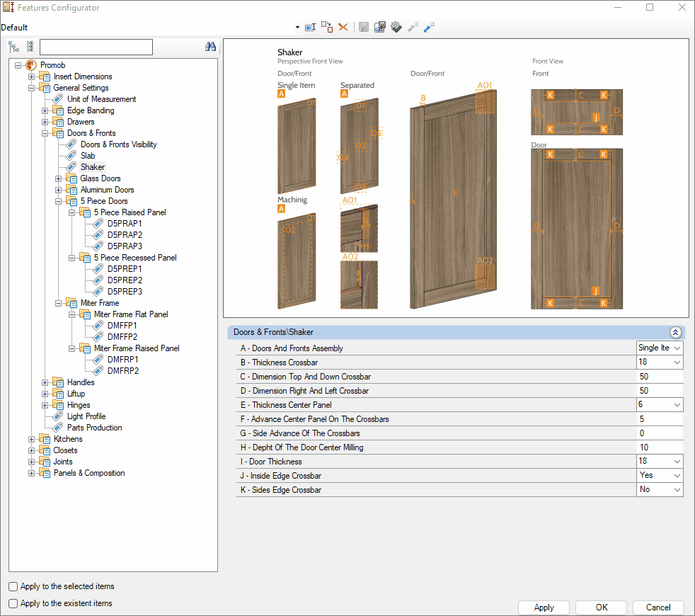
Task: Click the copy configuration toolbar icon
Action: (x=327, y=28)
